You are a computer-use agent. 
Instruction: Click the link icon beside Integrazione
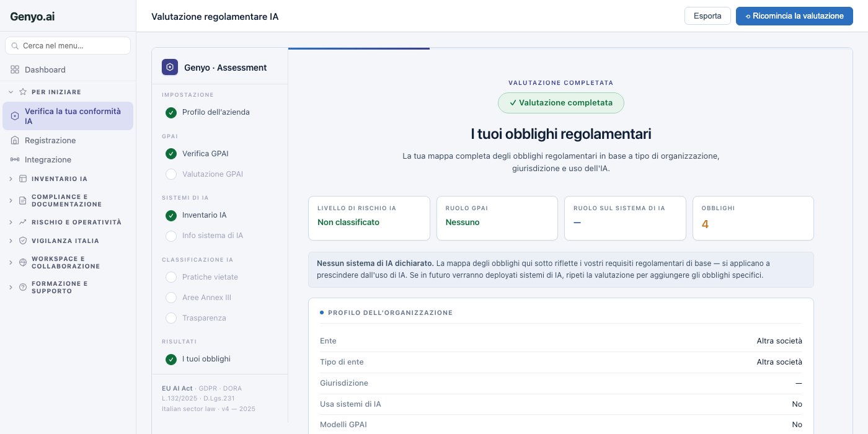[15, 159]
